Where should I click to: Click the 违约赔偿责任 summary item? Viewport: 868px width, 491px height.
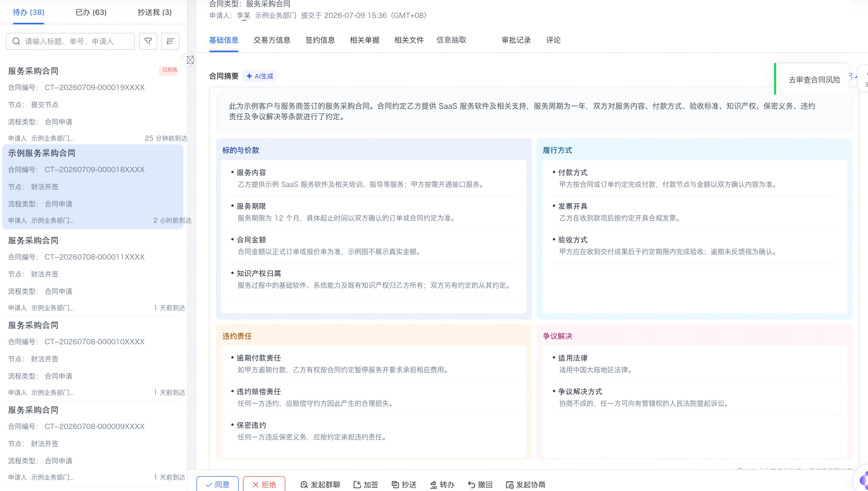tap(374, 398)
